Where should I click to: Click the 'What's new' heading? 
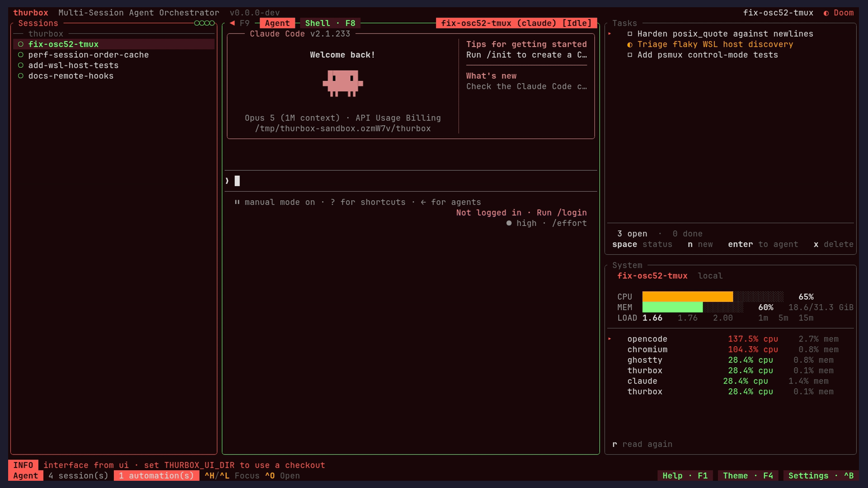(x=491, y=76)
